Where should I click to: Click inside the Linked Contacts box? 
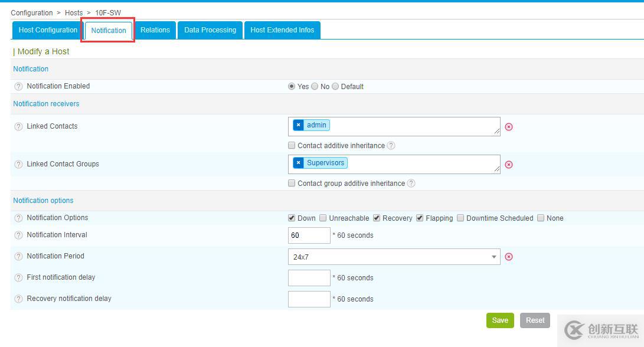coord(394,126)
